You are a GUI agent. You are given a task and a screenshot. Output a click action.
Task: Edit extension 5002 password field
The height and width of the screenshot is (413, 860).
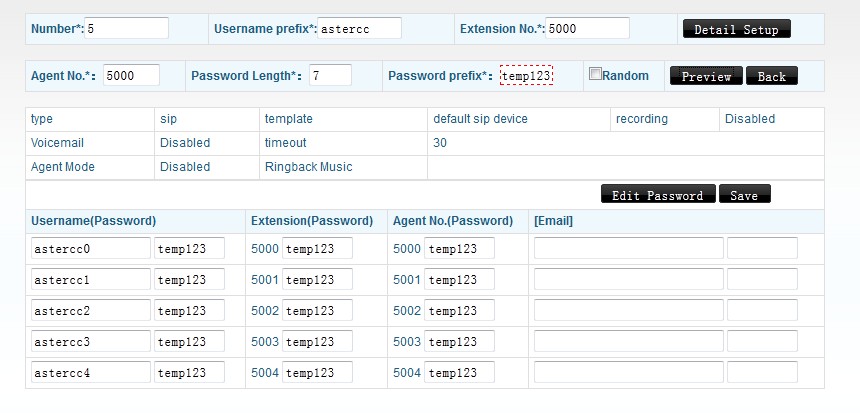317,311
